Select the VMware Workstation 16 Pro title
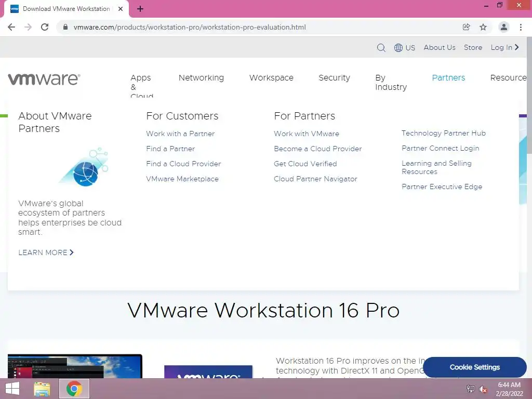Image resolution: width=532 pixels, height=399 pixels. pyautogui.click(x=263, y=310)
